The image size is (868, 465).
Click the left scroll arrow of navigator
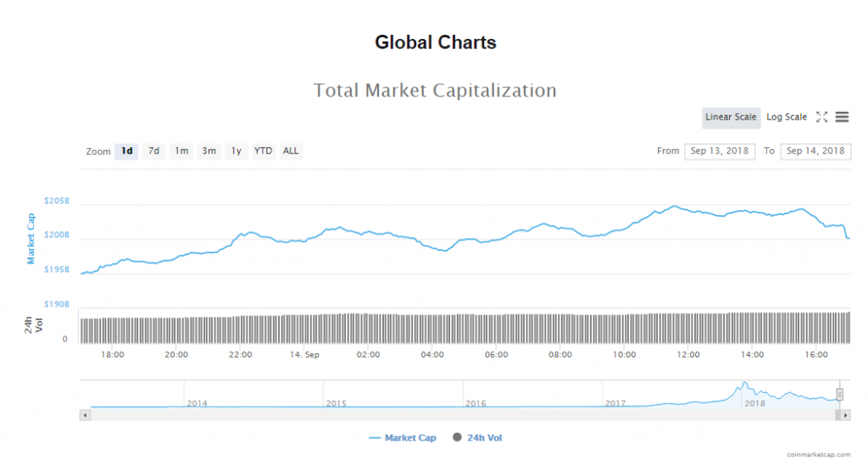(x=84, y=415)
